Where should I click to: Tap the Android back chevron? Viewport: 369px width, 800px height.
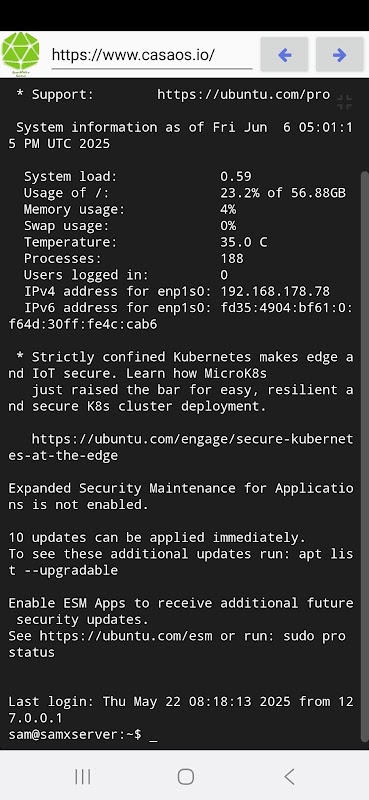tap(289, 777)
